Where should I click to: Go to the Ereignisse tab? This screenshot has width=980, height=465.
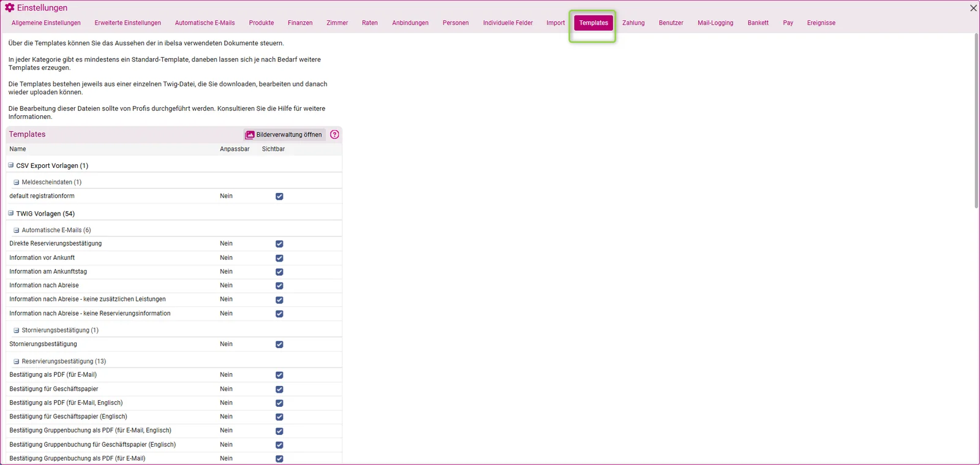click(821, 23)
